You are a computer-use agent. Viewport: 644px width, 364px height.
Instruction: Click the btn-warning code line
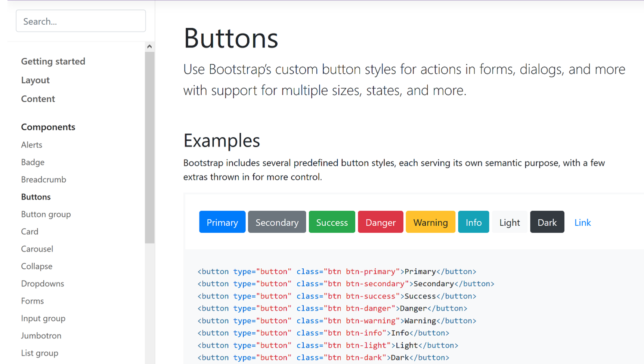tap(337, 321)
